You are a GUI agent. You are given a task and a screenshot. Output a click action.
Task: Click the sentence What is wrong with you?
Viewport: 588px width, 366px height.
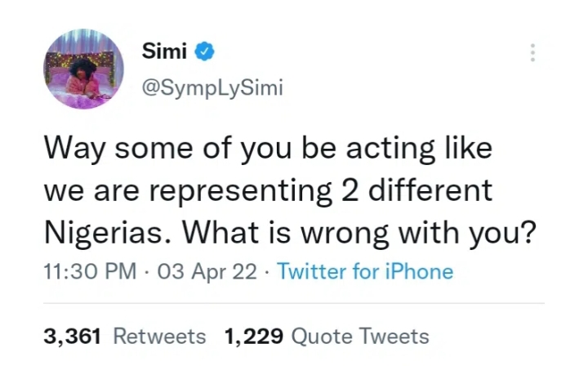(x=359, y=233)
